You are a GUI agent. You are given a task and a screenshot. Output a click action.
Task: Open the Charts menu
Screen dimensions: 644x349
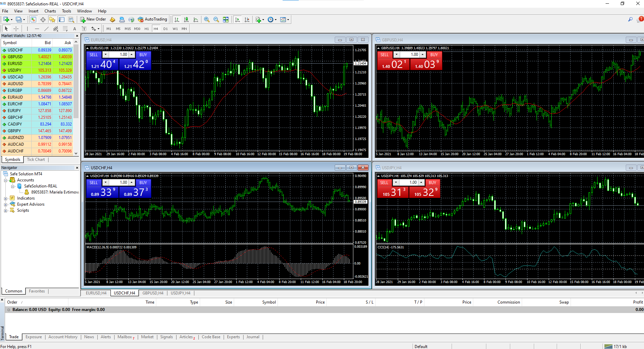pyautogui.click(x=50, y=11)
